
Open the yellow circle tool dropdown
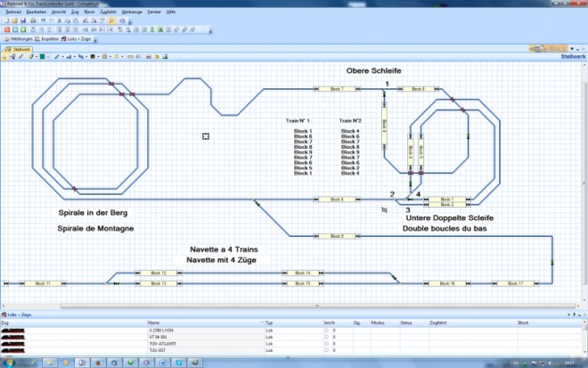(x=122, y=57)
